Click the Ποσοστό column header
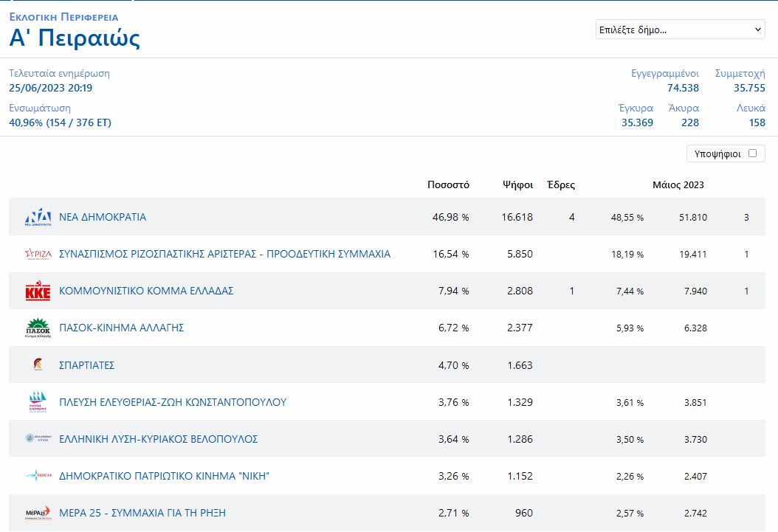The width and height of the screenshot is (778, 532). [x=448, y=184]
